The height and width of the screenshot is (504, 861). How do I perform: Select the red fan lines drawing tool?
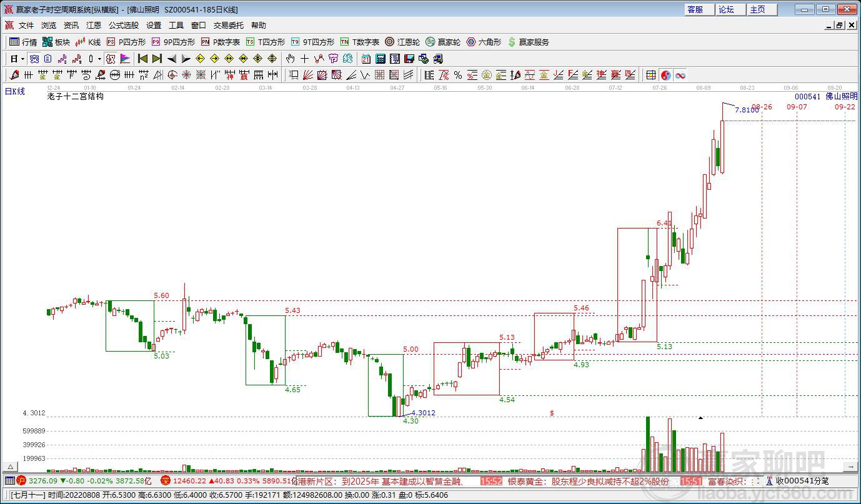[x=308, y=75]
